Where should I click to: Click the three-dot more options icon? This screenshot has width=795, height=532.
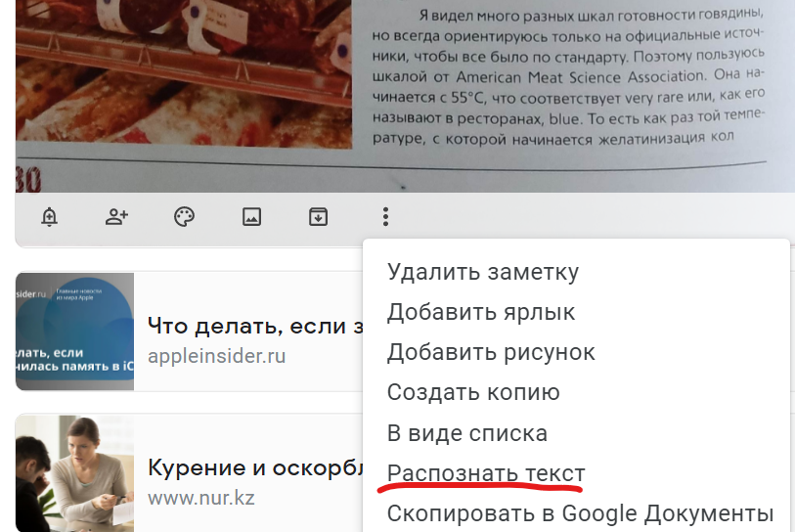386,217
